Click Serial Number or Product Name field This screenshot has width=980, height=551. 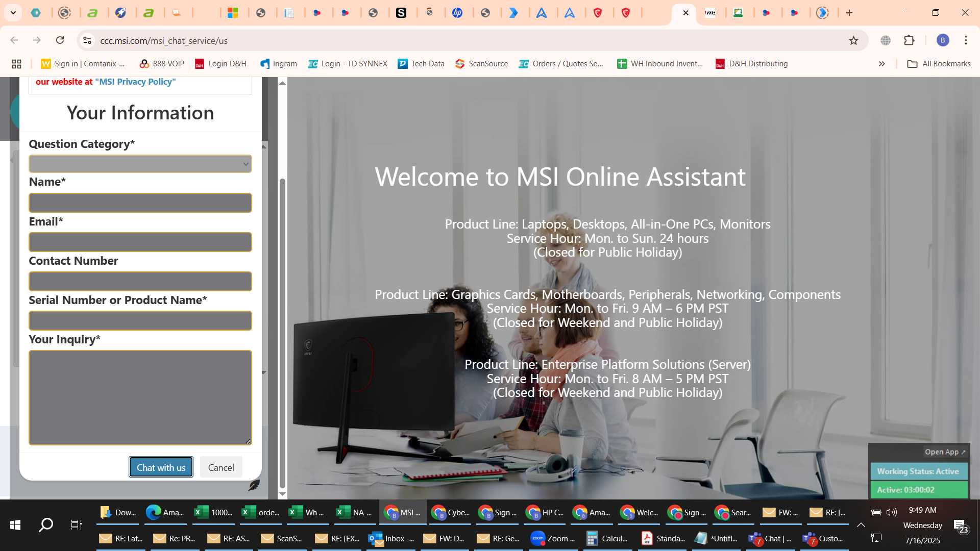tap(140, 320)
